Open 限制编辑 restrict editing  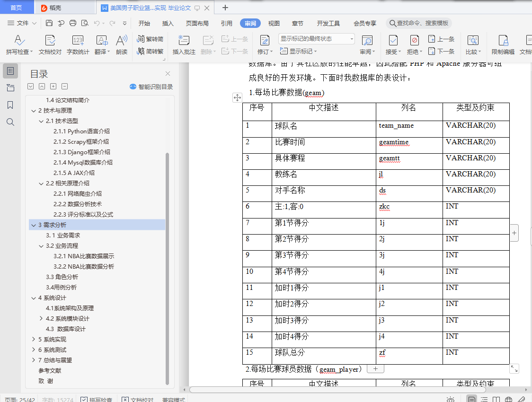pyautogui.click(x=503, y=45)
